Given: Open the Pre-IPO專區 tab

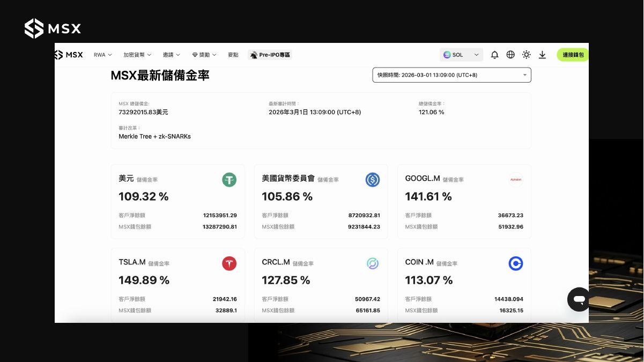Looking at the screenshot, I should point(270,55).
